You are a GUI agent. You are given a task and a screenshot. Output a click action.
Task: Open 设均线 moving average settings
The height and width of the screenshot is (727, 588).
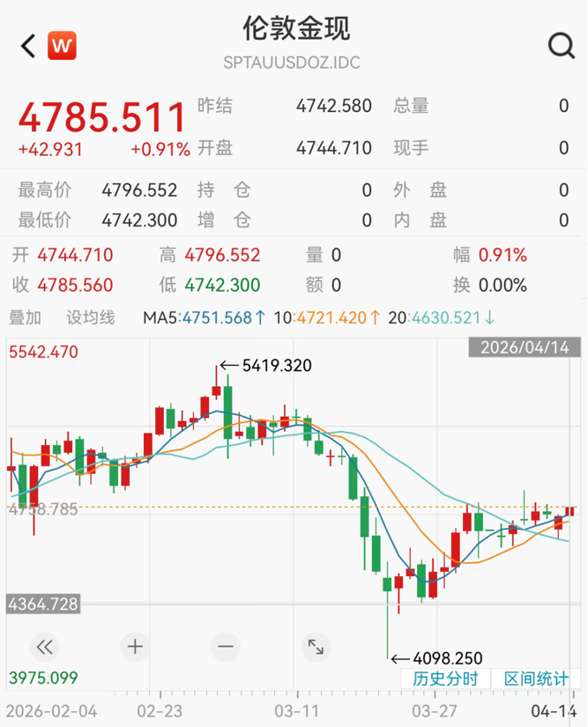point(91,317)
